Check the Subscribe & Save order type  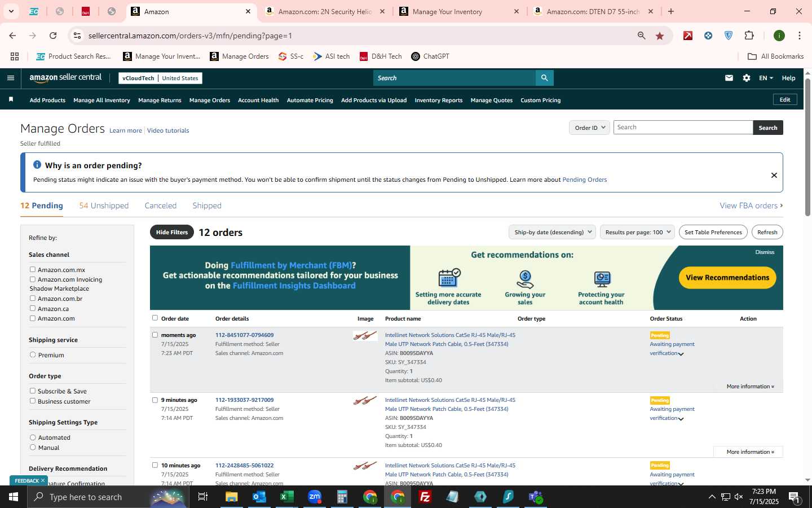[x=33, y=391]
